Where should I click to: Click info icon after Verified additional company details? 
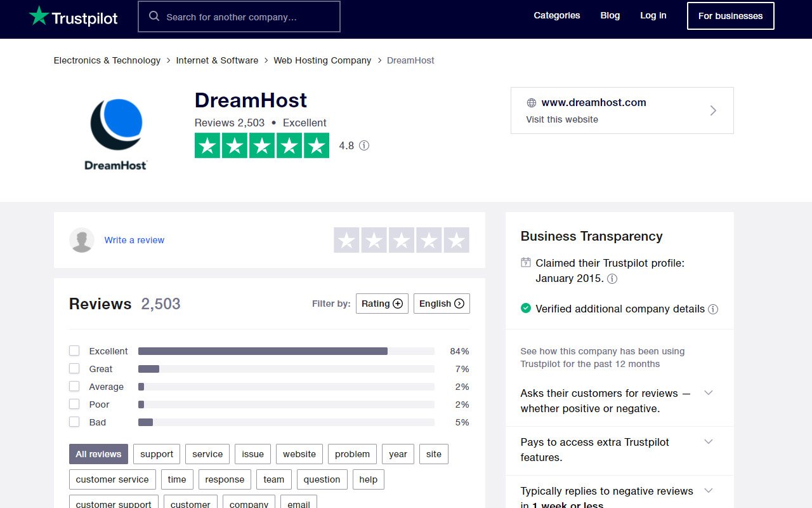[713, 309]
